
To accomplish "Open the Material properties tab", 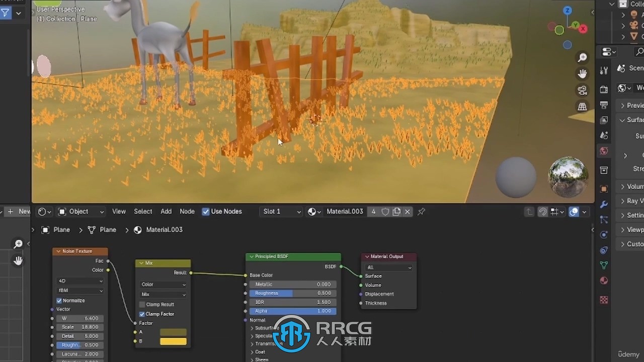I will (x=604, y=281).
